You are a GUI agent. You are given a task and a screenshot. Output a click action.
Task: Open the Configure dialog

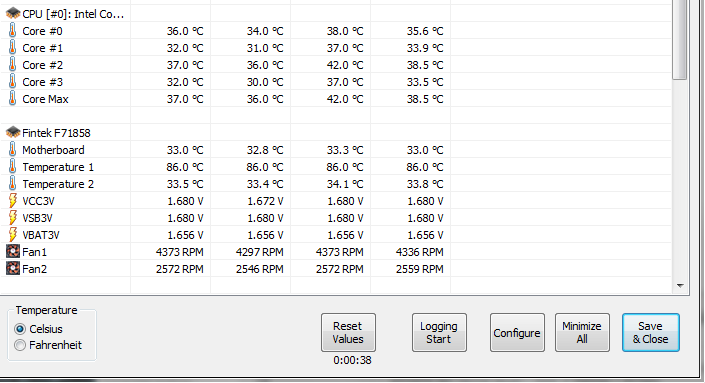click(517, 333)
